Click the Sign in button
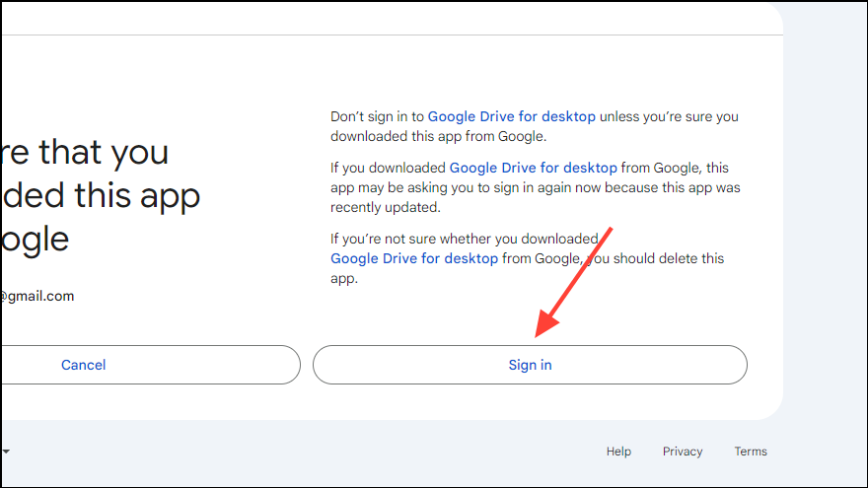868x488 pixels. (x=530, y=365)
